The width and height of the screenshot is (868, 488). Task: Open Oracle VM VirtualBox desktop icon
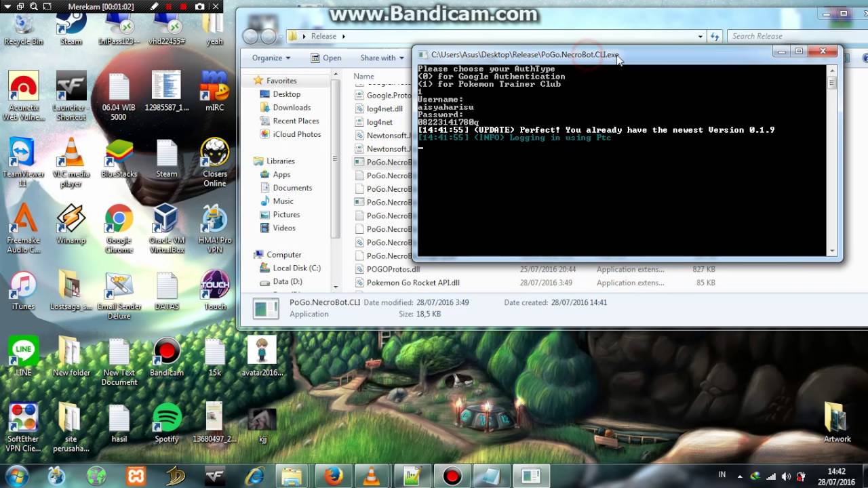coord(167,229)
